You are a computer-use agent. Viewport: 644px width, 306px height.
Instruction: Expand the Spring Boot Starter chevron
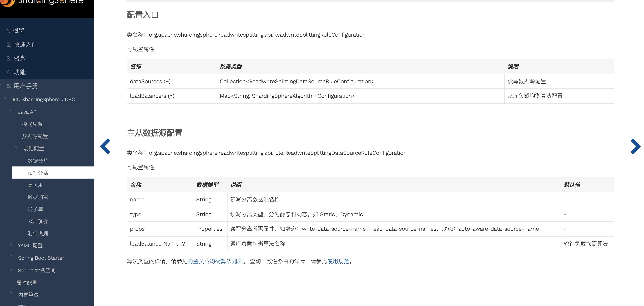pos(11,256)
